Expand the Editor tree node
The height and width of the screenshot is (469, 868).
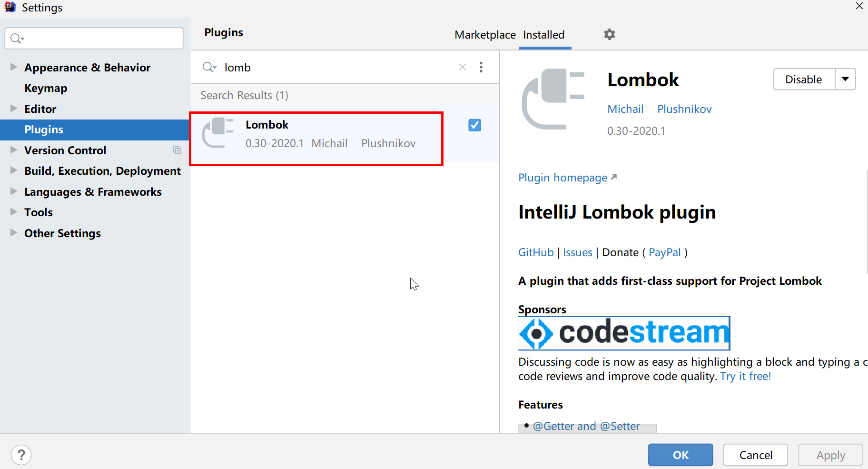point(13,109)
